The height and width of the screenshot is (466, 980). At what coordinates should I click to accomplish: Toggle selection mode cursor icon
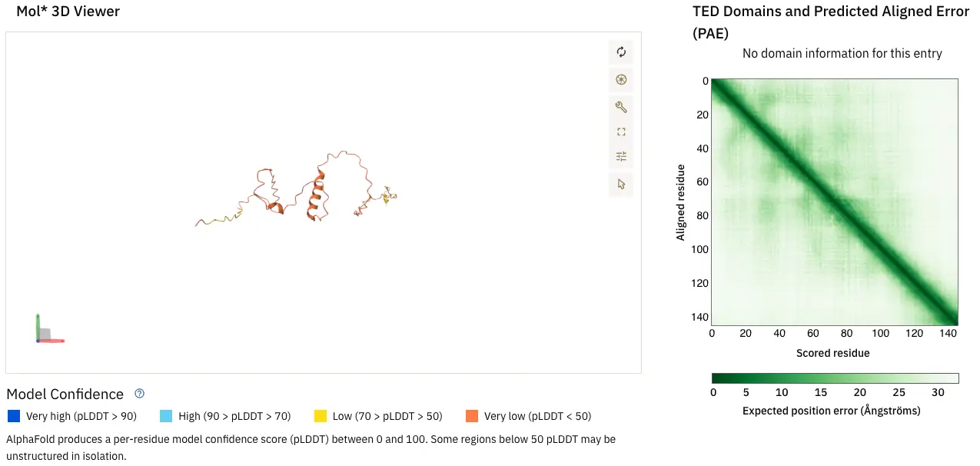(x=621, y=184)
